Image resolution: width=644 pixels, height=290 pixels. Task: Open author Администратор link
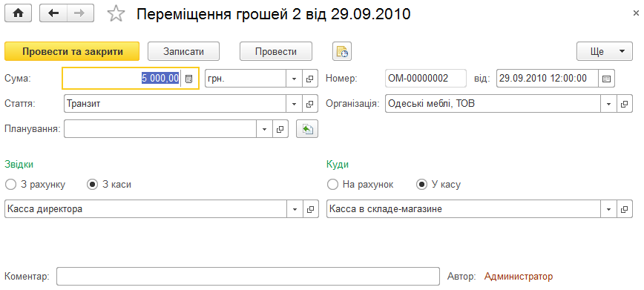(519, 277)
